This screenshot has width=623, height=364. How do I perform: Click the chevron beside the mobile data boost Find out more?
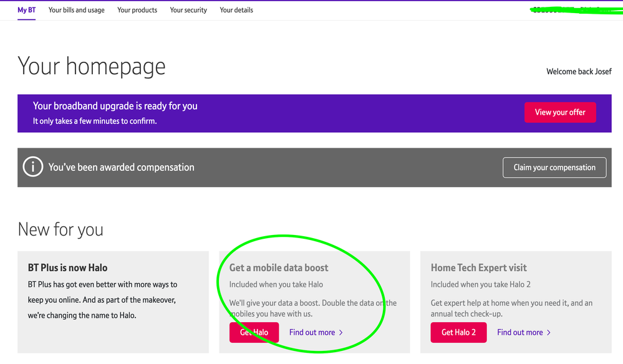coord(341,333)
